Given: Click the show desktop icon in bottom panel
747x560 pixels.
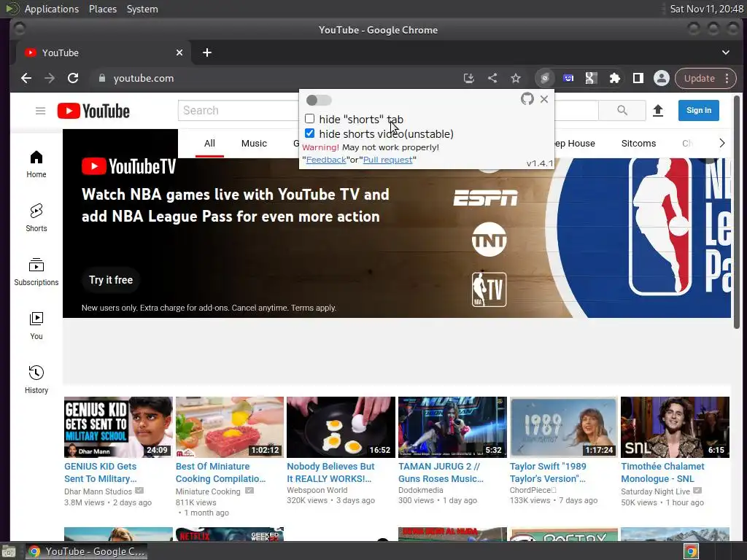Looking at the screenshot, I should click(x=9, y=551).
